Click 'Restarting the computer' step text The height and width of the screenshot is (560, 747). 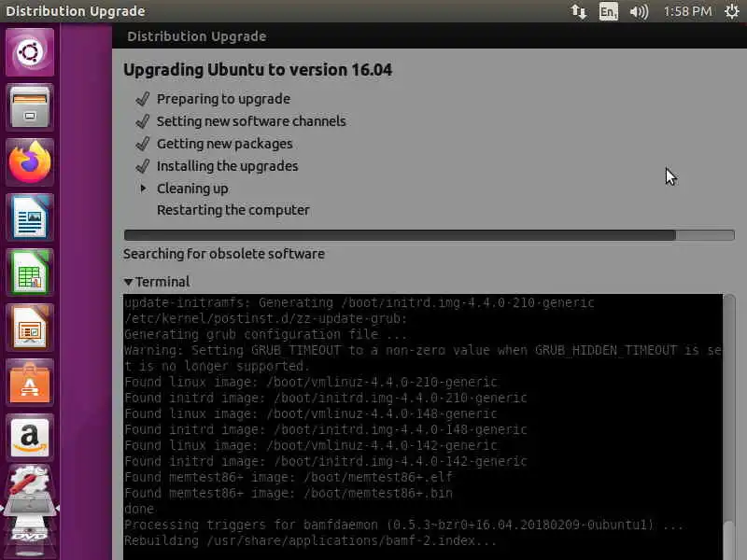pos(233,210)
